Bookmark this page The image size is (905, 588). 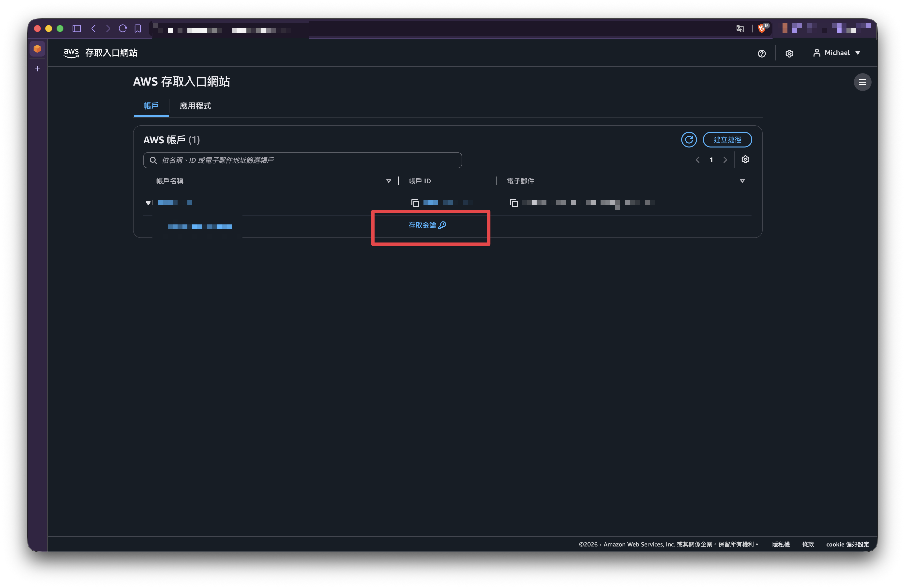pos(138,29)
